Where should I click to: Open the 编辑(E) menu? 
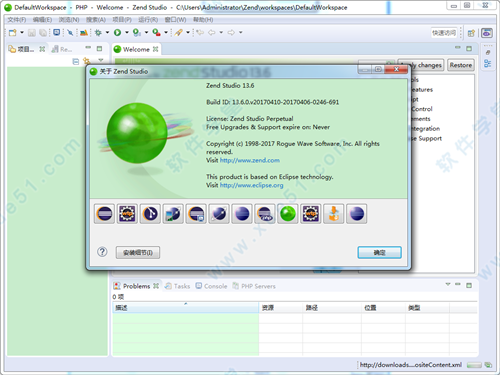click(42, 20)
